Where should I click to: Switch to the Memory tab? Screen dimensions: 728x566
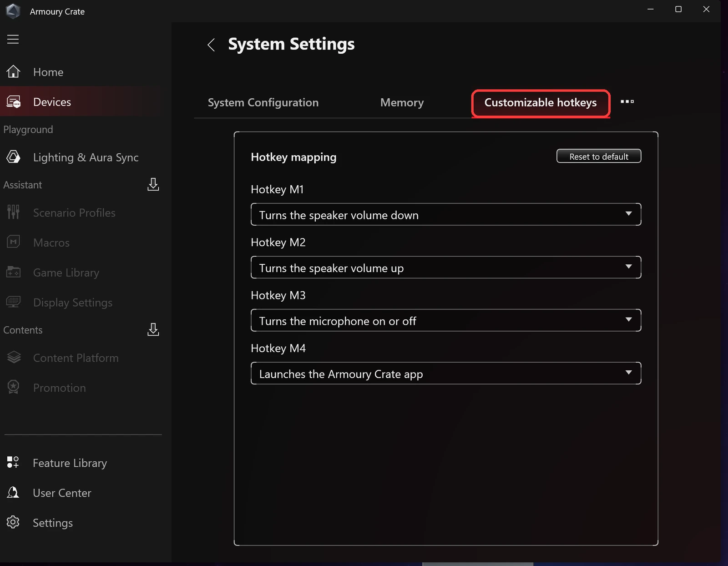(x=402, y=102)
